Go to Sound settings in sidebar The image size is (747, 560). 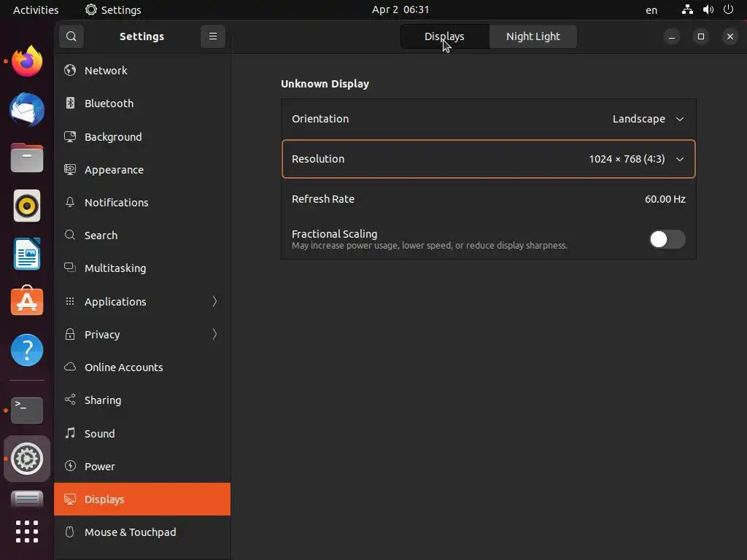[99, 433]
